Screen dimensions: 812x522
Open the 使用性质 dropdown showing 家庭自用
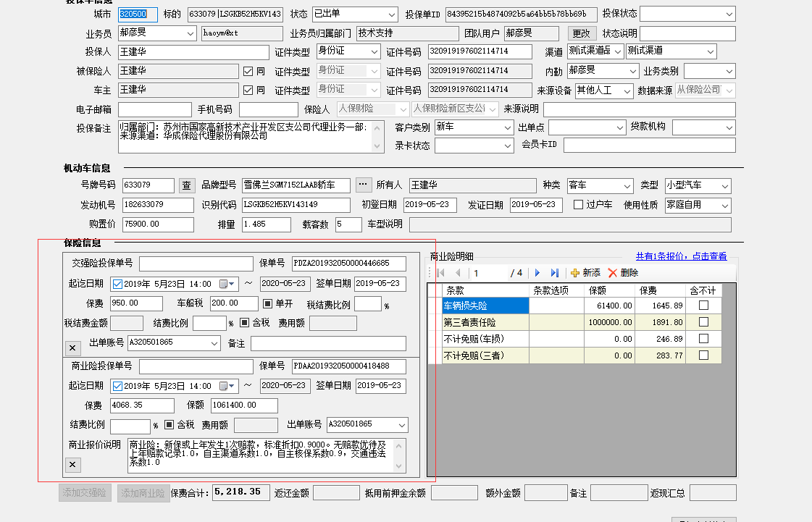tap(726, 205)
